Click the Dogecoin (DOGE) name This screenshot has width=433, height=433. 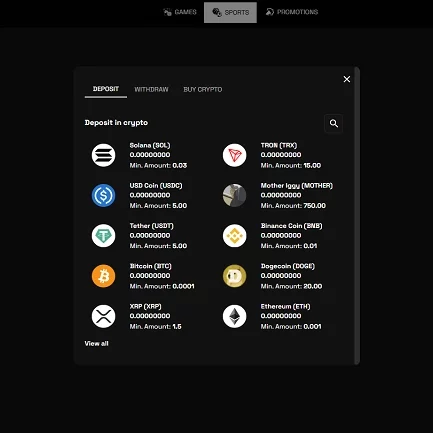point(288,266)
